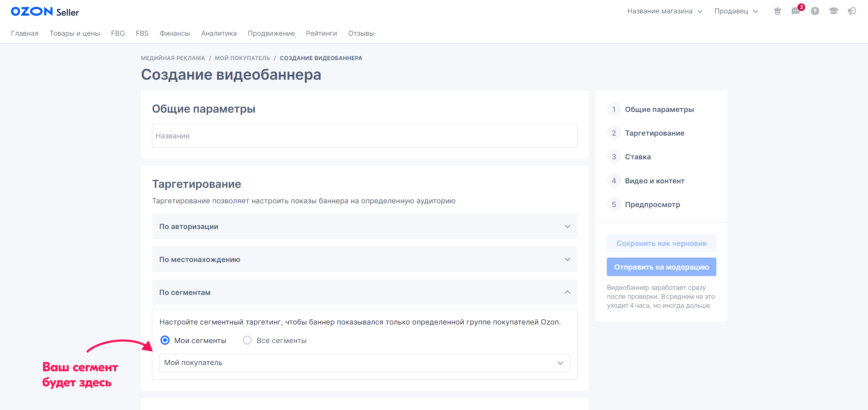Viewport: 868px width, 410px height.
Task: Open the crown premium icon
Action: tap(777, 11)
